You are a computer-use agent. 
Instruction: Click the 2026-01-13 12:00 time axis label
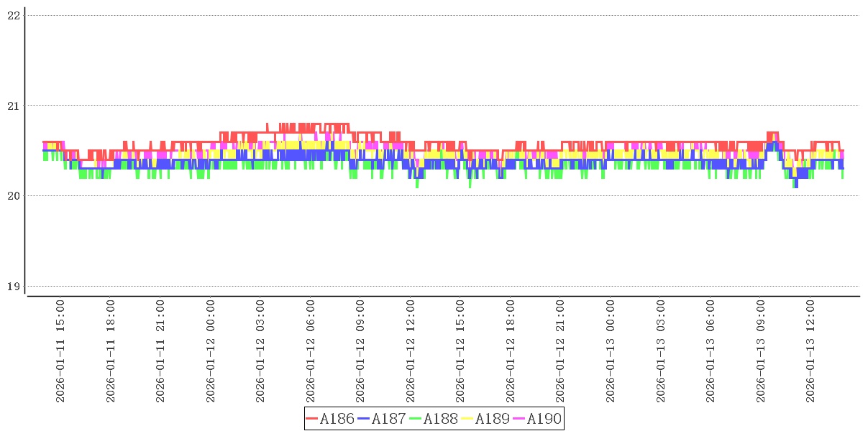coord(810,351)
